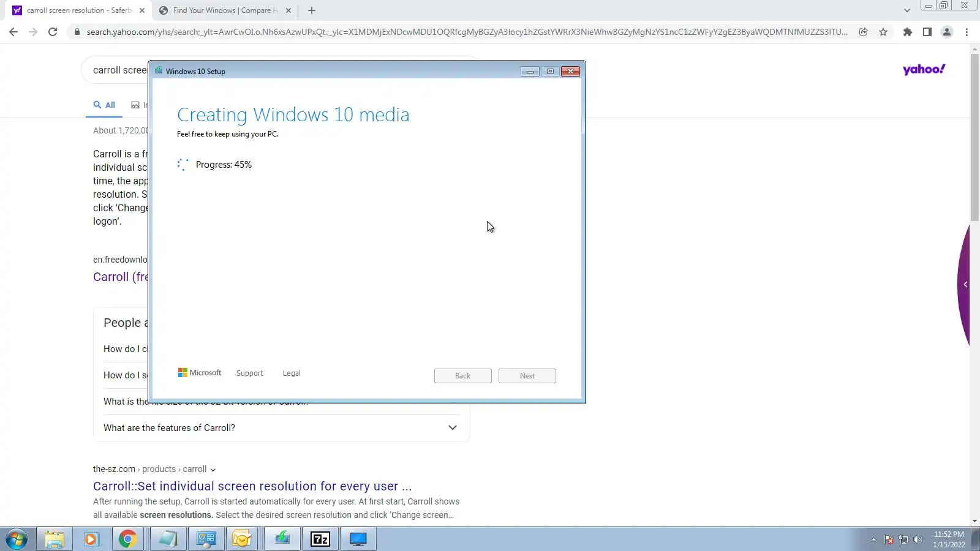
Task: Click 'Progress: 45%' text in setup dialog
Action: (x=224, y=165)
